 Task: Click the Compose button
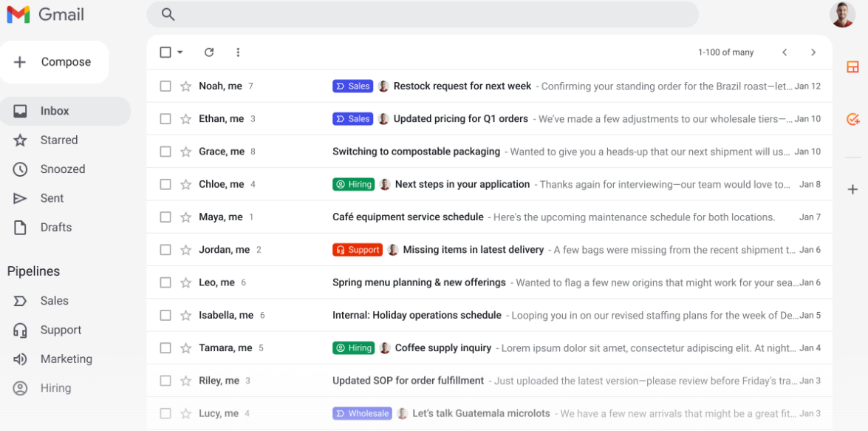(x=54, y=62)
